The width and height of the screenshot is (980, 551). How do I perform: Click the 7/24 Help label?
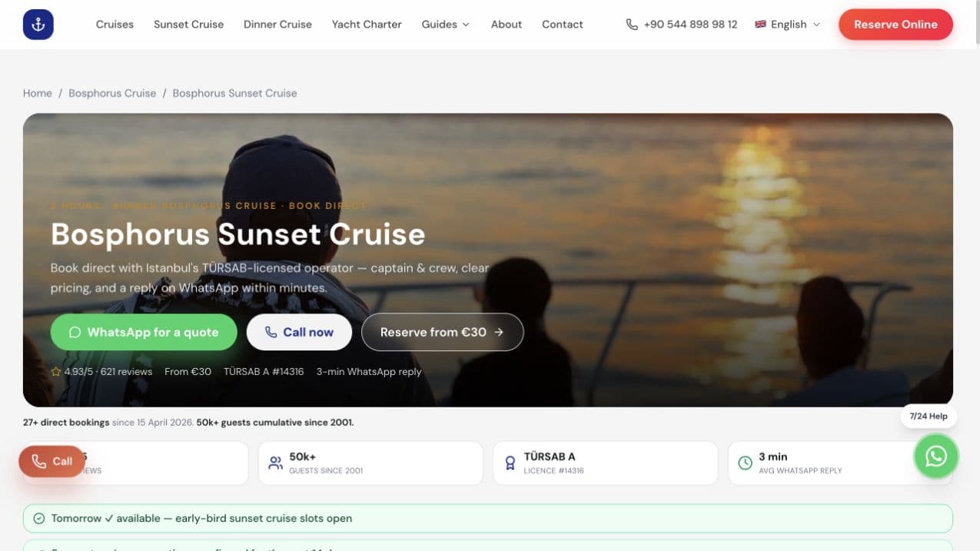[x=928, y=417]
